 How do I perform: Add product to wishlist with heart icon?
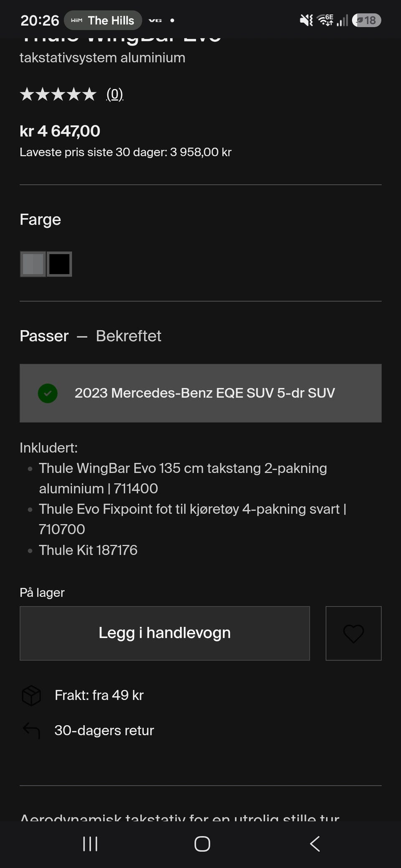point(353,633)
